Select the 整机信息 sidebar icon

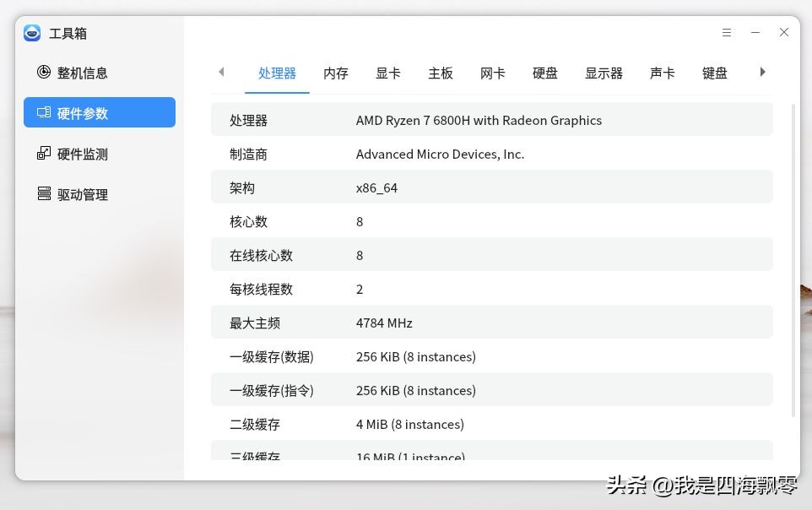pyautogui.click(x=44, y=73)
